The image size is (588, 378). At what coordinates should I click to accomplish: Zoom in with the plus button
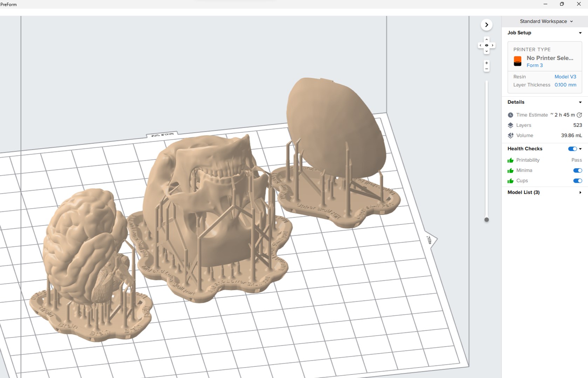coord(486,63)
